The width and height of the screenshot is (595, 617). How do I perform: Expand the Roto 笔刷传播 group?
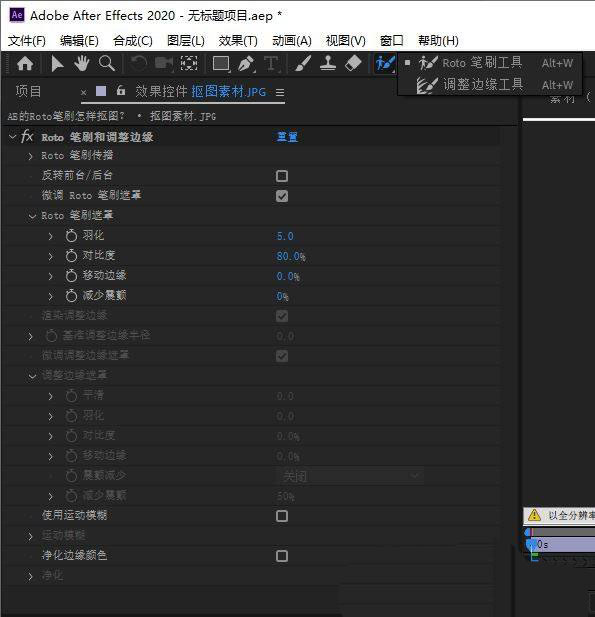click(31, 156)
